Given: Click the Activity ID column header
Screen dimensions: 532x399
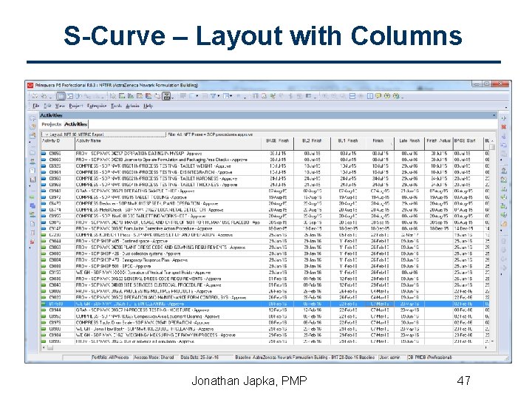Looking at the screenshot, I should point(58,143).
